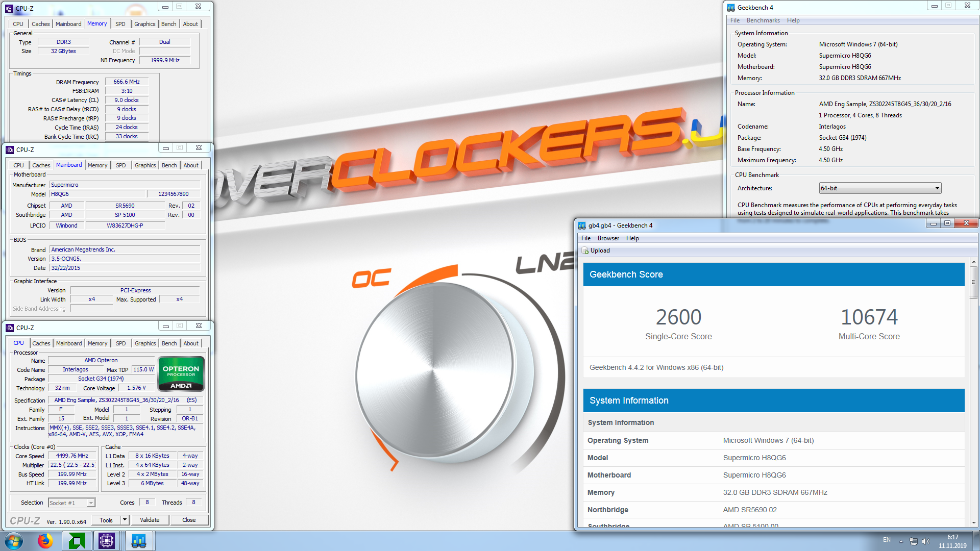
Task: Click the Multi-Core score 10674
Action: 869,317
